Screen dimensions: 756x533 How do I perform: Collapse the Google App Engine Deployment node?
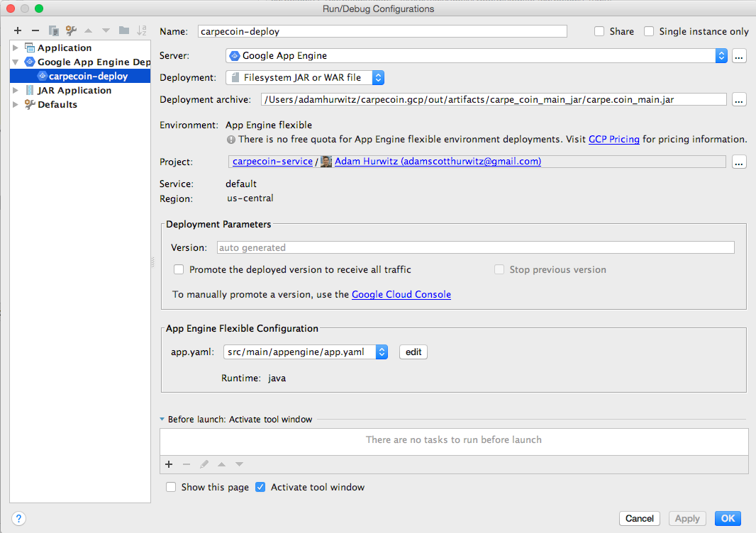click(16, 62)
